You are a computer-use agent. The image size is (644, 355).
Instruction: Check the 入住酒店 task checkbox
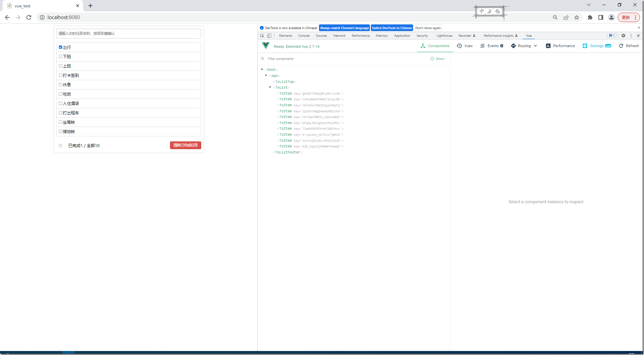coord(61,103)
